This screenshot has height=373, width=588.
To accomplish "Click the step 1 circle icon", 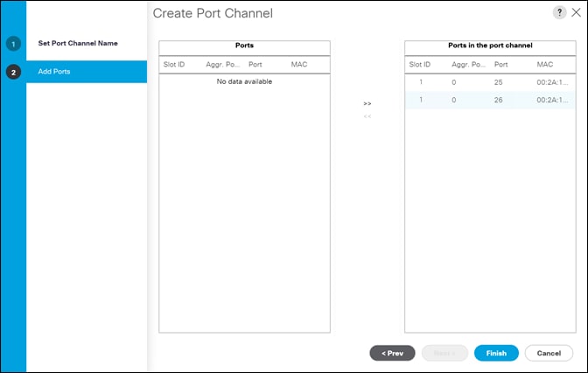I will 13,44.
